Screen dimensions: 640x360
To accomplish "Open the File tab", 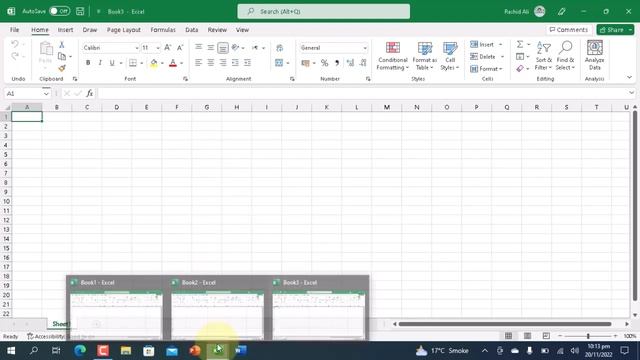I will point(14,30).
